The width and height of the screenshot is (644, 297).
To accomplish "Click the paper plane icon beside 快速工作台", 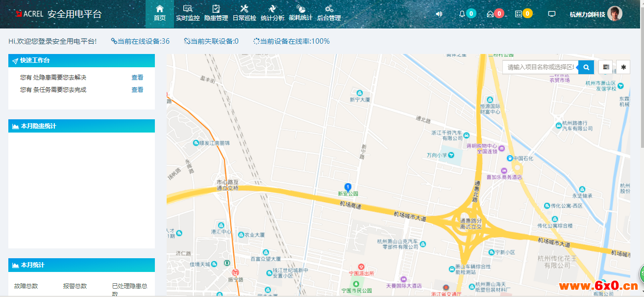I will pos(15,61).
